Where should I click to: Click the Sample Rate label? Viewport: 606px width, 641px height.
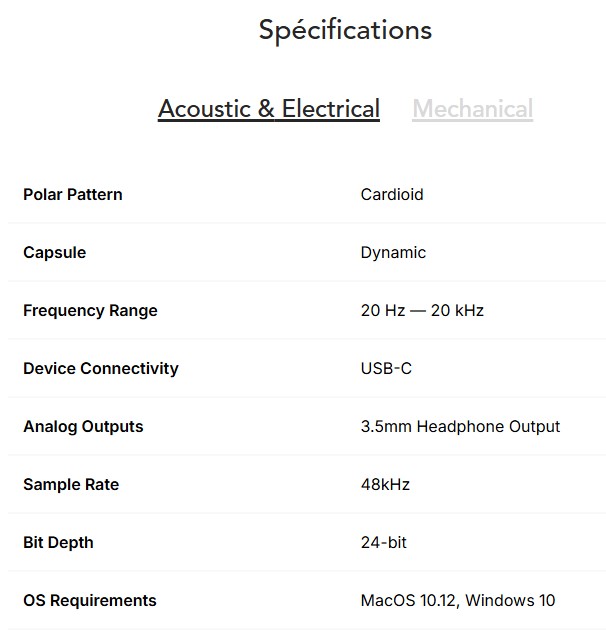point(71,485)
